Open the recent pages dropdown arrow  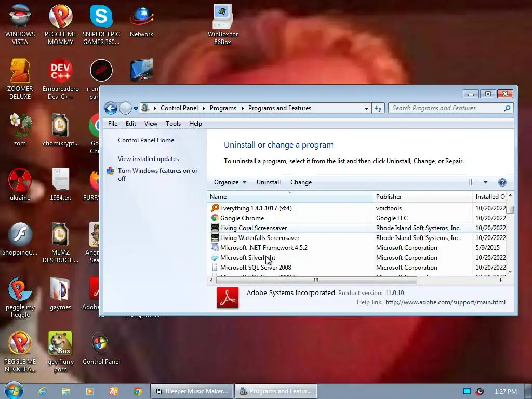point(136,108)
